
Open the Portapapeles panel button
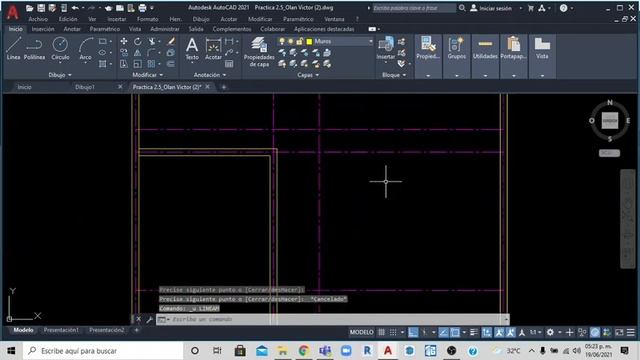point(513,56)
